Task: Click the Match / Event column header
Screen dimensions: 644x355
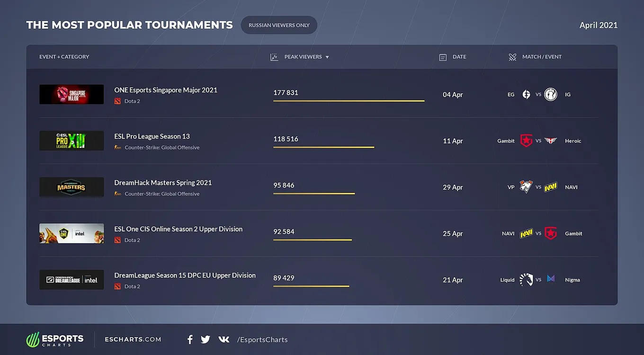Action: [542, 57]
